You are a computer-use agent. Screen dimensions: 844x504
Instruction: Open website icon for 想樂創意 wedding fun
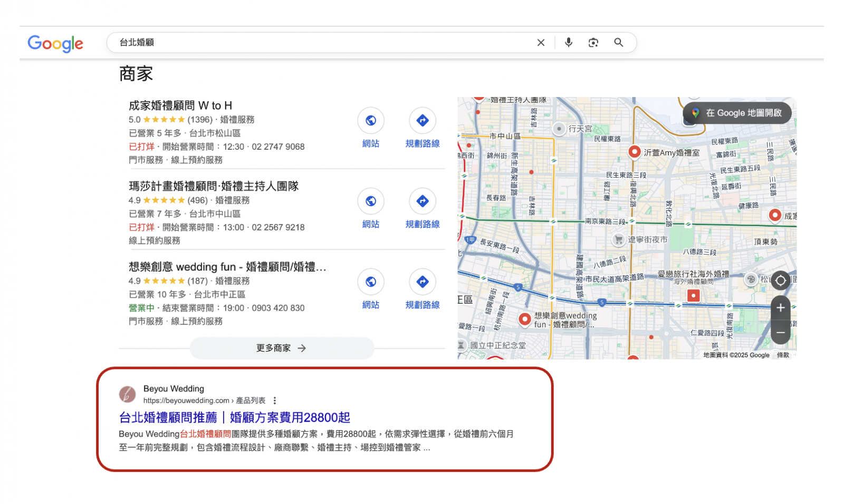[x=370, y=282]
